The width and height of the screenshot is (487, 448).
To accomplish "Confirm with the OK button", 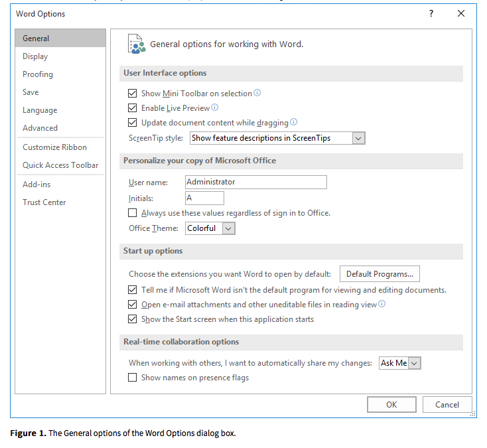I will coord(391,404).
